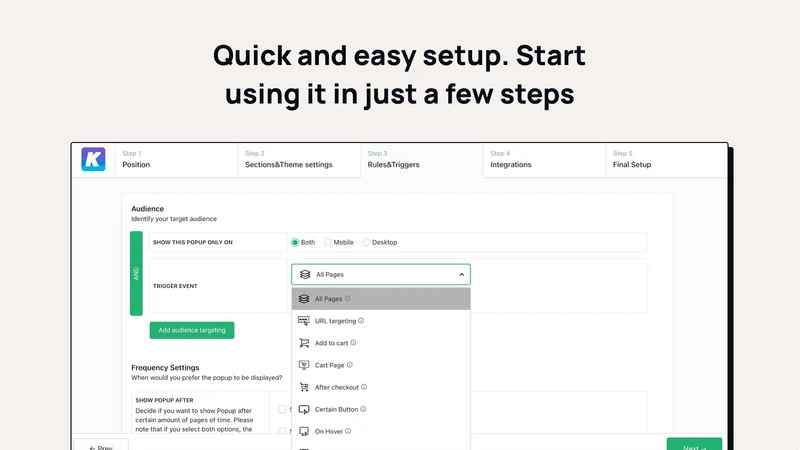800x450 pixels.
Task: Click the On Hover icon
Action: tap(304, 431)
